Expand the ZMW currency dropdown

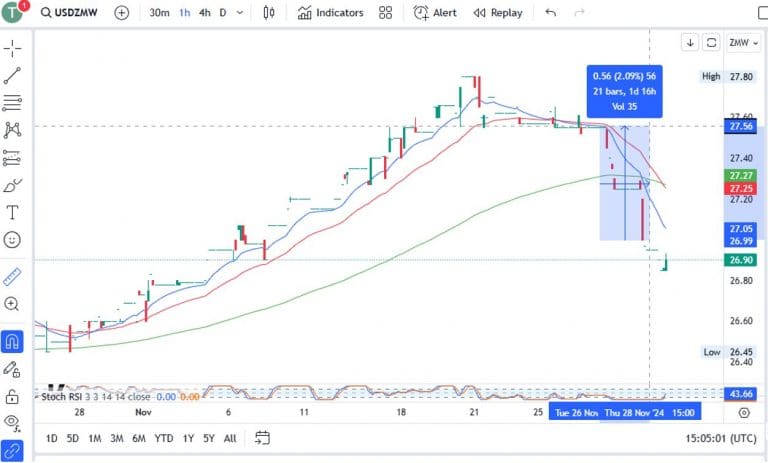click(744, 43)
